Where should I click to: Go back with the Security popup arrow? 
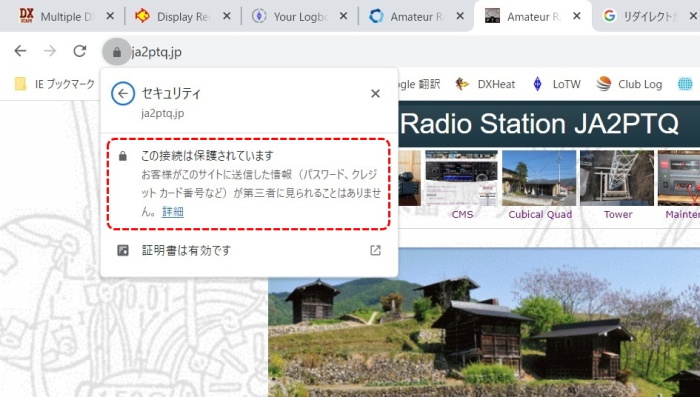tap(123, 93)
